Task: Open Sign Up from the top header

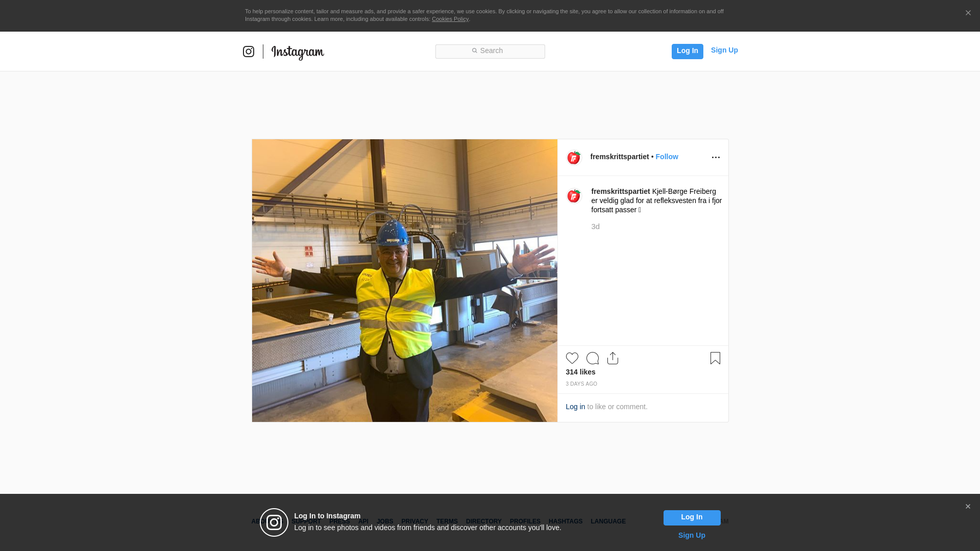Action: click(724, 50)
